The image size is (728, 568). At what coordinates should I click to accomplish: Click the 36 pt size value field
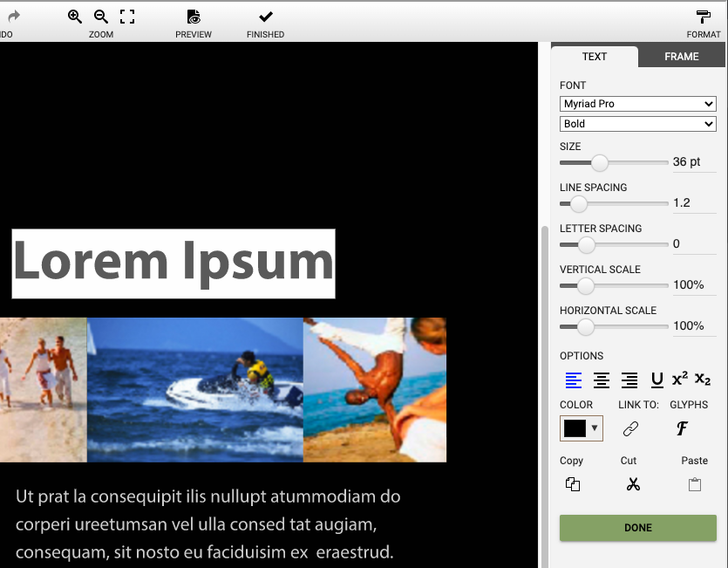pyautogui.click(x=695, y=162)
